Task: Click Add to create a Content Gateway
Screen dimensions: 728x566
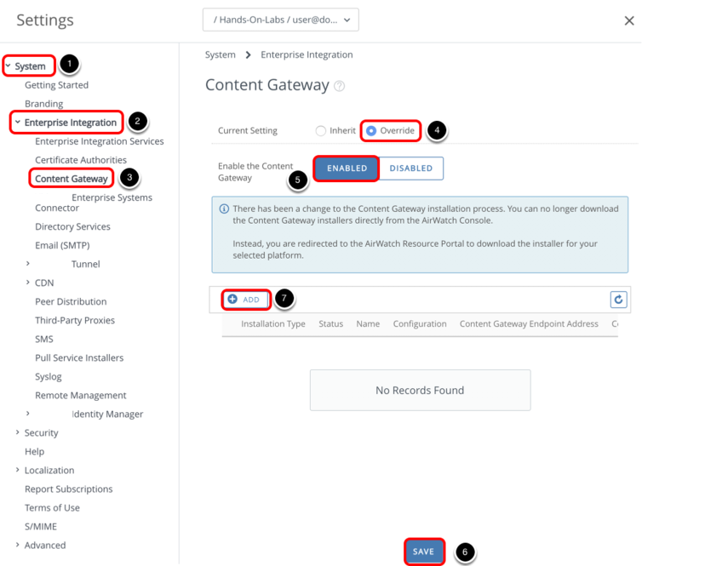Action: coord(245,300)
